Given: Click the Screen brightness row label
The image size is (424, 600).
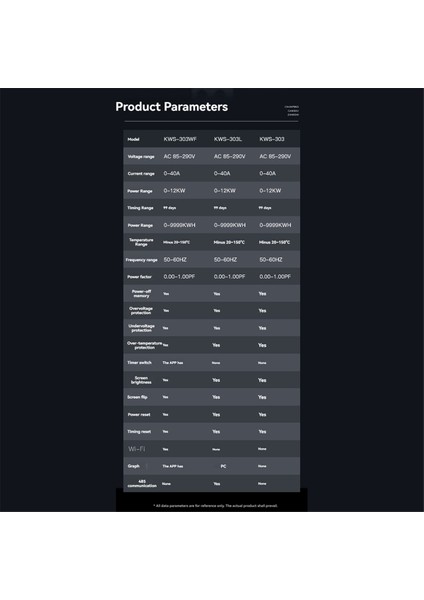Looking at the screenshot, I should coord(141,380).
